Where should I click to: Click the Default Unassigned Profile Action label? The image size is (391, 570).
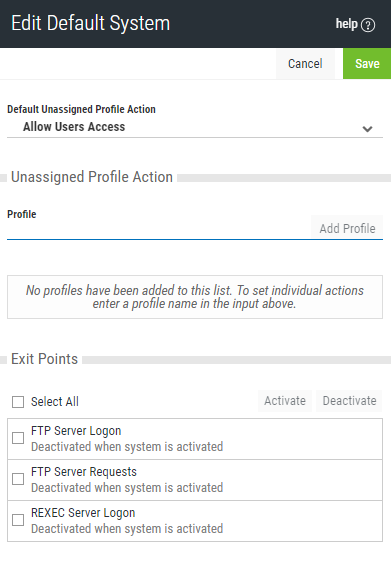pos(81,109)
